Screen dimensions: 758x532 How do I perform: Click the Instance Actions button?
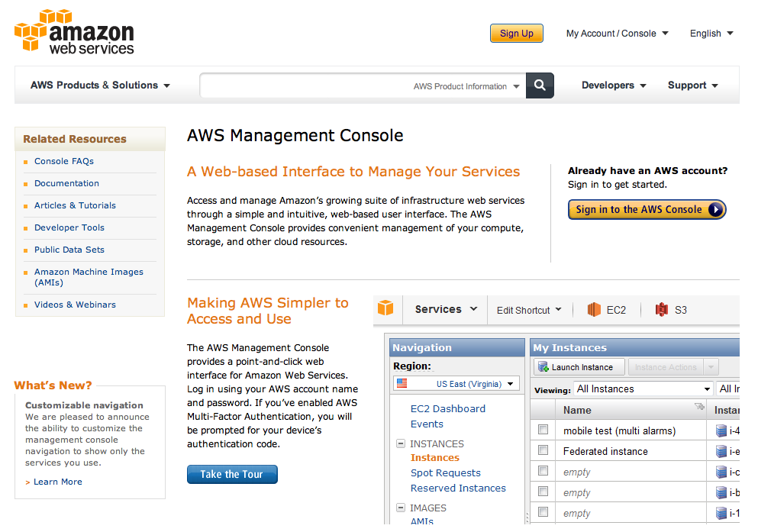(x=666, y=367)
